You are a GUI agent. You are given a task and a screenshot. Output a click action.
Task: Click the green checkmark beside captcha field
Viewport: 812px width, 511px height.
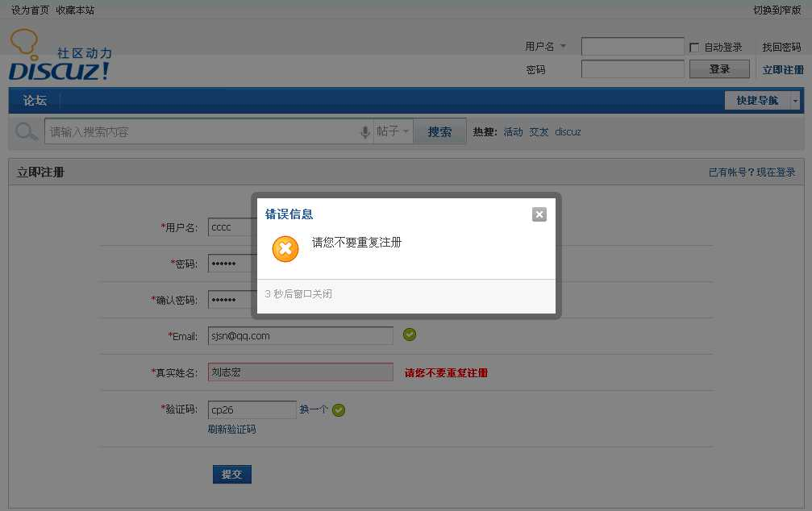[339, 409]
